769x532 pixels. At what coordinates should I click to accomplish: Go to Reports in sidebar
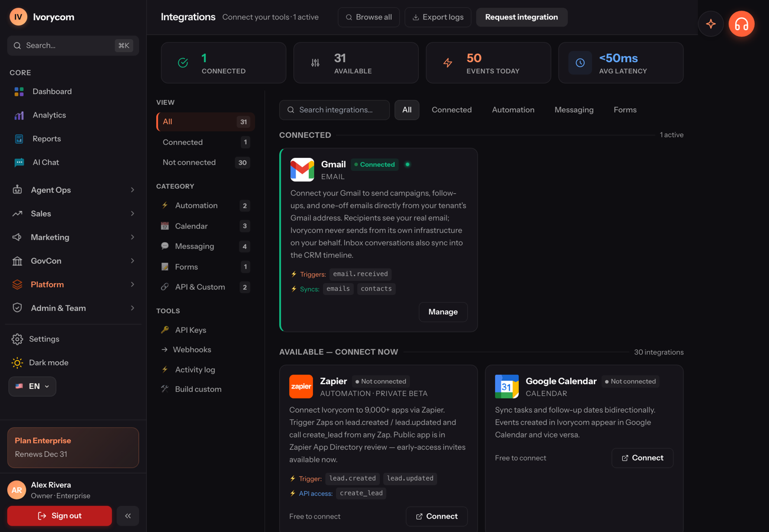tap(73, 139)
